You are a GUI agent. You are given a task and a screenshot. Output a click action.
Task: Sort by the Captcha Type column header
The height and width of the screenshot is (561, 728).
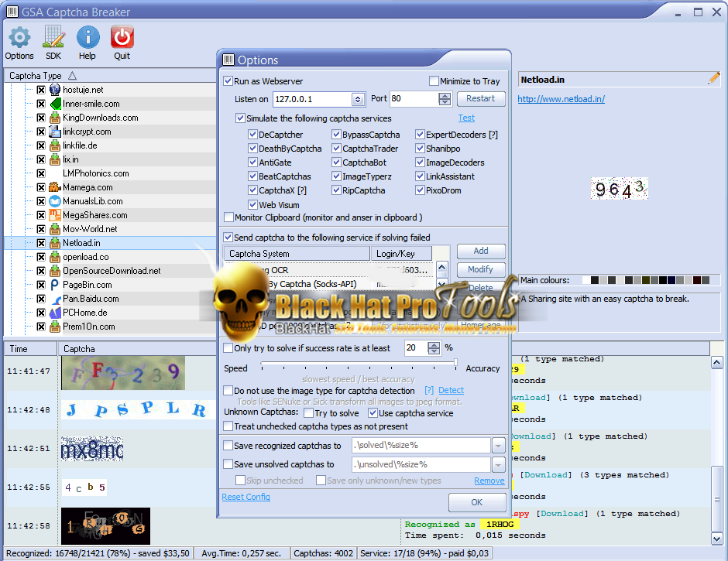tap(111, 75)
